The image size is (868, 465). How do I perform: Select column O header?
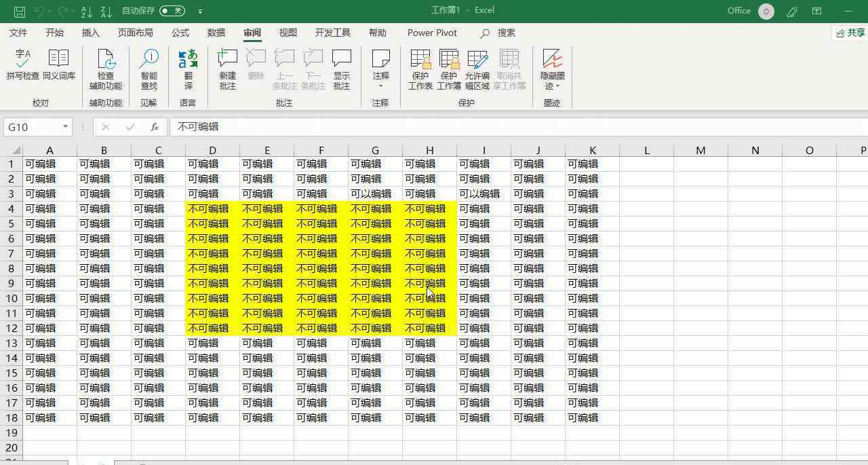[x=809, y=150]
